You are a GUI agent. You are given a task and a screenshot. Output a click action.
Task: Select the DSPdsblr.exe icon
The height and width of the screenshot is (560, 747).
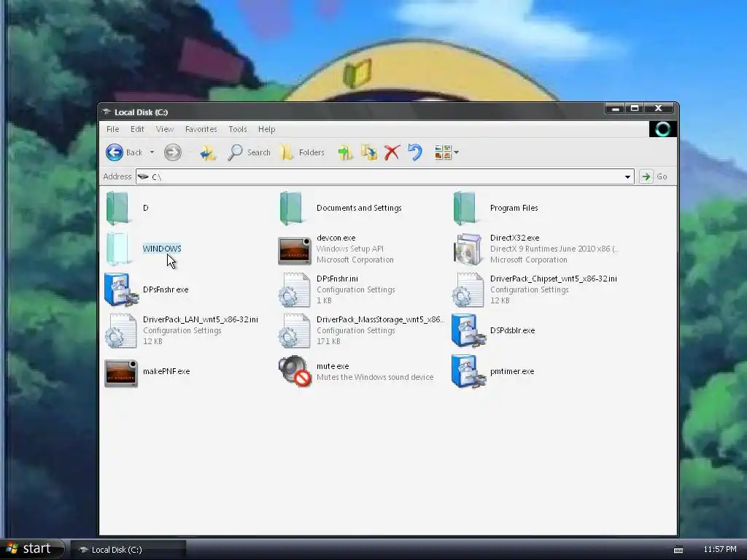click(x=468, y=330)
